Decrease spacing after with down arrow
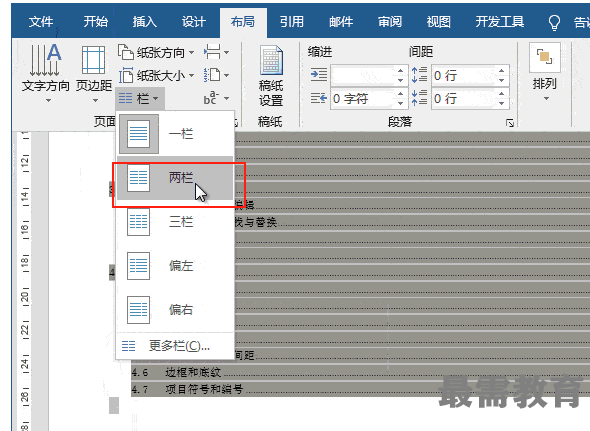 tap(502, 103)
